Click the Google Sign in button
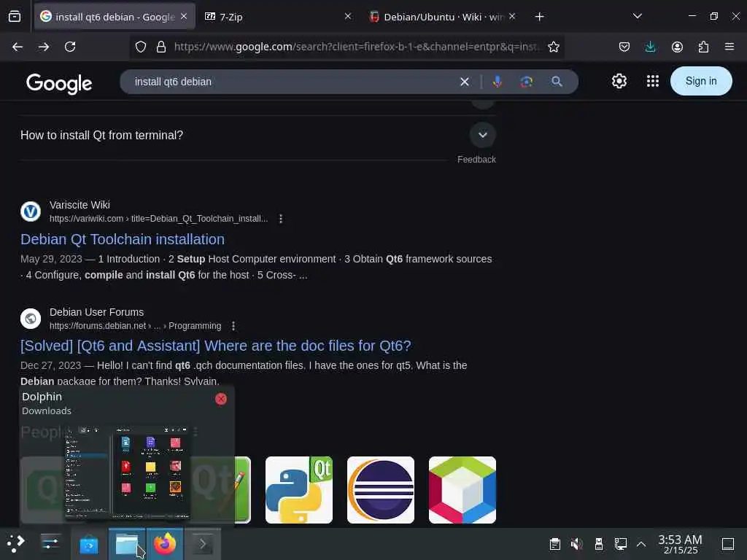The image size is (747, 560). pos(701,81)
